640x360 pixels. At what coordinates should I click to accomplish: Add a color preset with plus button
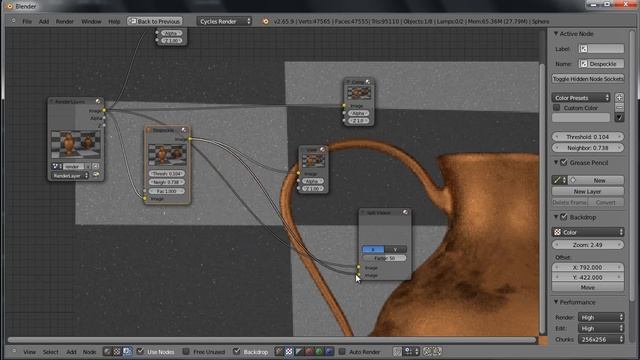click(x=619, y=98)
